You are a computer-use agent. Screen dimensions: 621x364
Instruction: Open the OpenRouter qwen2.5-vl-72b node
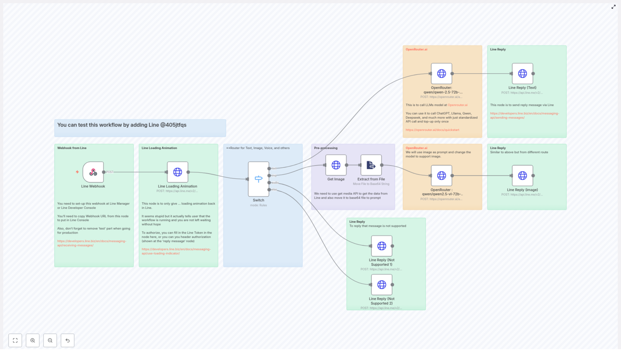(x=442, y=175)
